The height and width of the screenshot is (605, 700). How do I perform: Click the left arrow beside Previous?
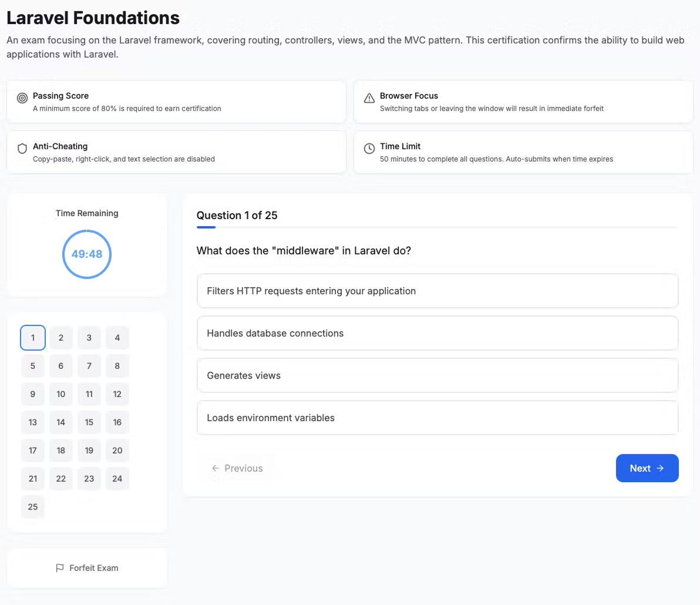point(216,468)
